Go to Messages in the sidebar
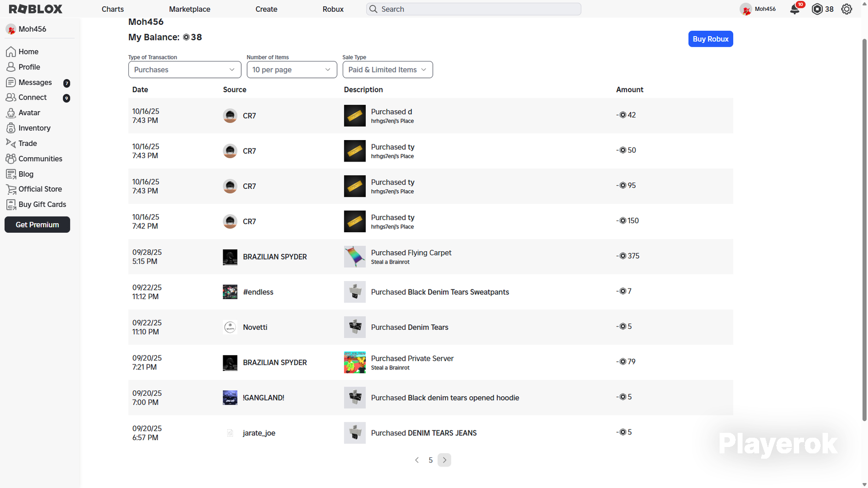868x488 pixels. click(x=35, y=82)
